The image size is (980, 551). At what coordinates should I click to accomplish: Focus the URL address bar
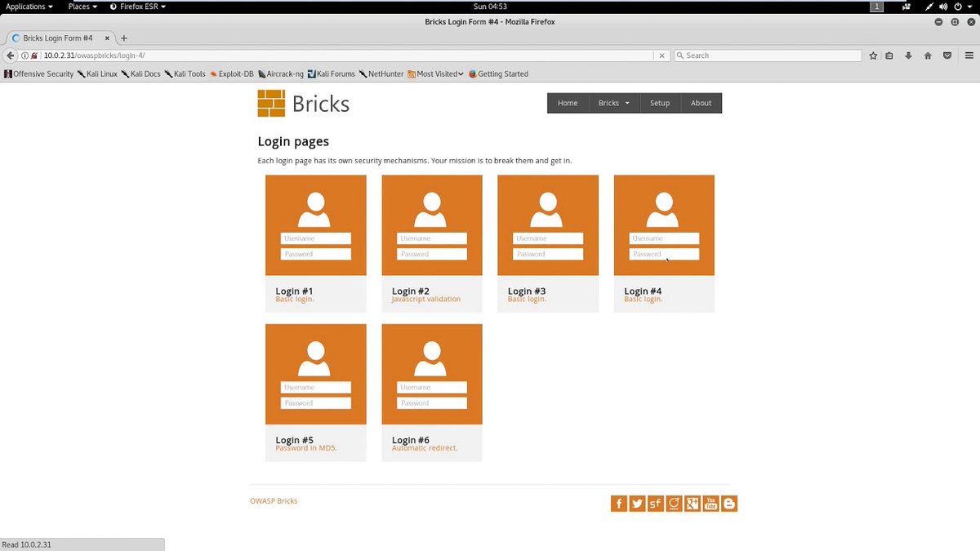click(x=347, y=56)
